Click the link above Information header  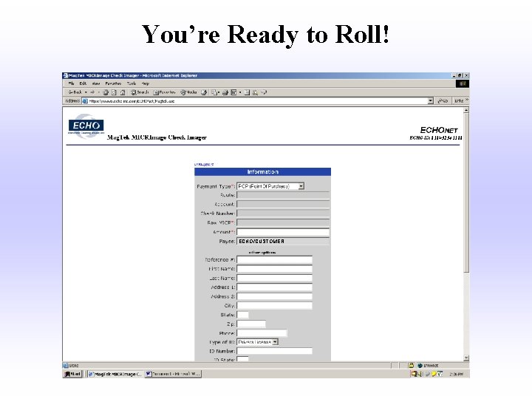point(204,164)
